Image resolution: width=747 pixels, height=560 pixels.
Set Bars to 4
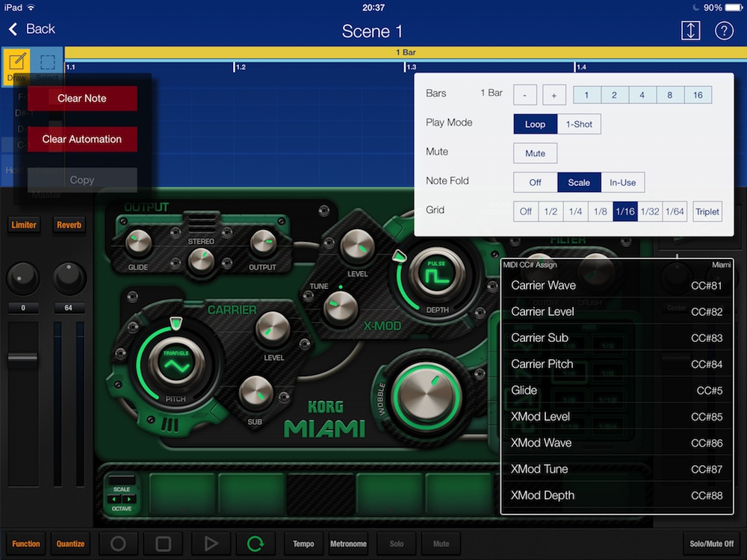pyautogui.click(x=642, y=95)
